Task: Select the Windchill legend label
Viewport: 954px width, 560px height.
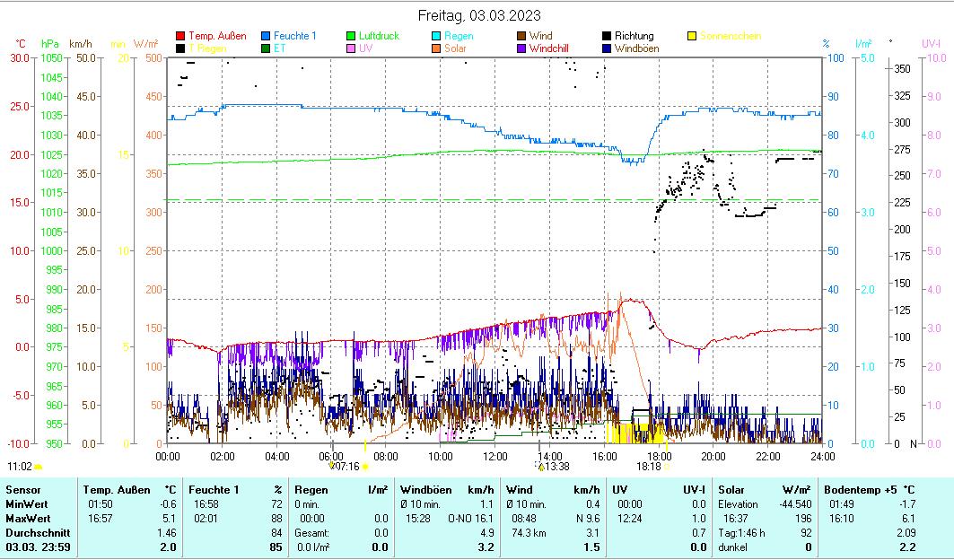Action: 548,48
